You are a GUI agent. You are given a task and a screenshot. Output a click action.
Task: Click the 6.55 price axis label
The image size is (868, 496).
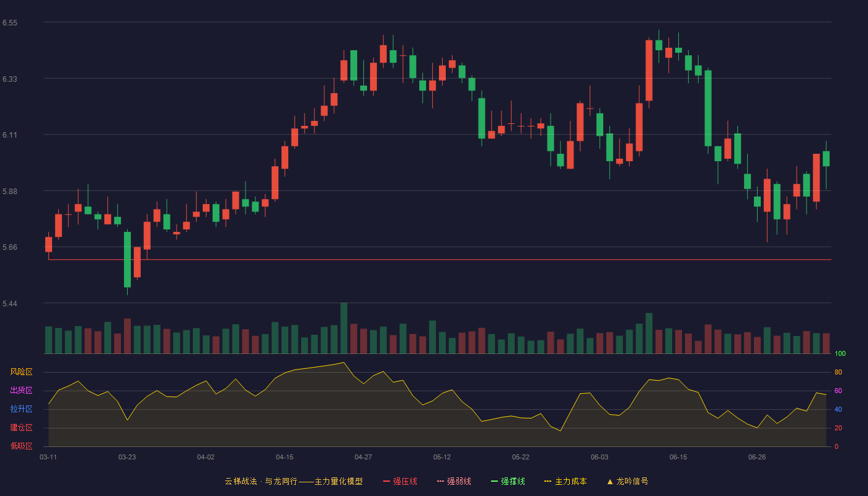click(10, 23)
